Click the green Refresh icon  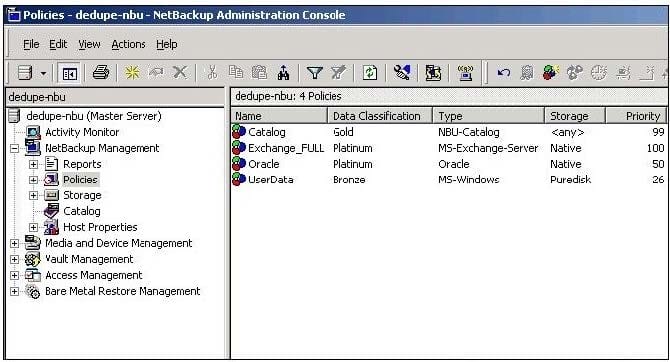click(370, 73)
